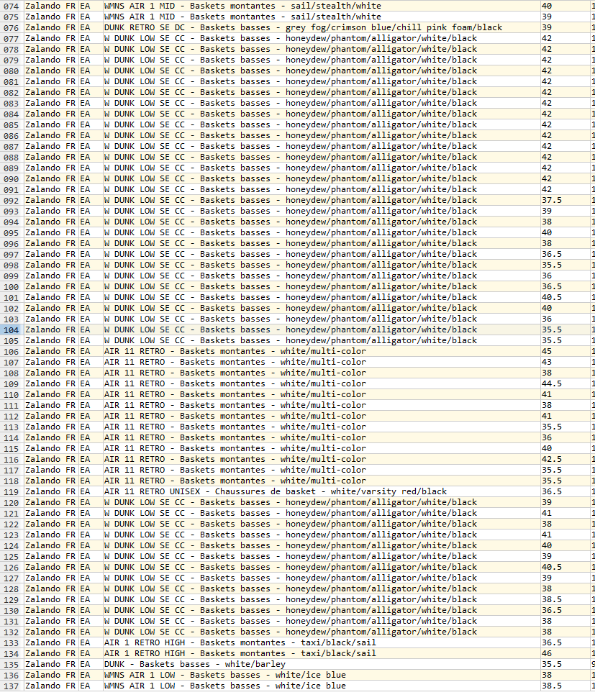The width and height of the screenshot is (595, 700).
Task: Click the DUNK RETRO SE DC description in row 076
Action: coord(303,27)
